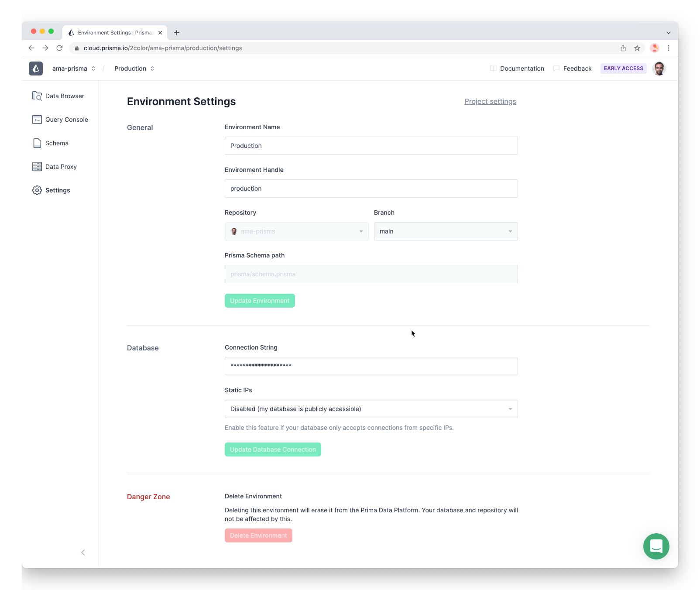Open the Project settings link
This screenshot has width=700, height=590.
coord(490,101)
